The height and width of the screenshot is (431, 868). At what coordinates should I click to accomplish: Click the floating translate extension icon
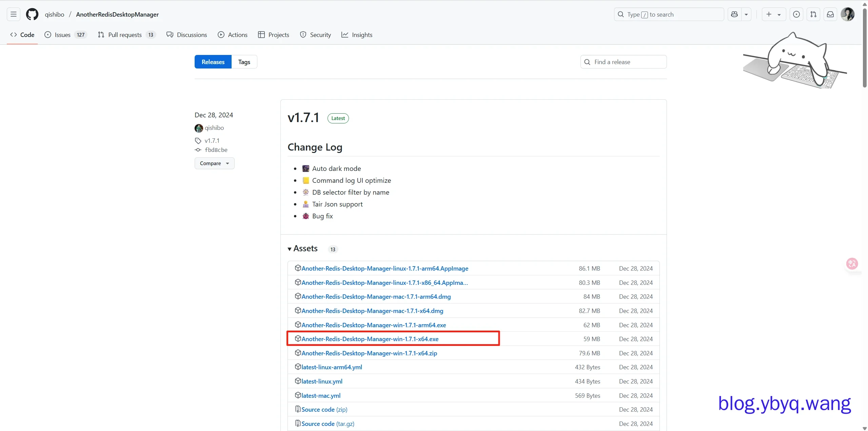[852, 263]
